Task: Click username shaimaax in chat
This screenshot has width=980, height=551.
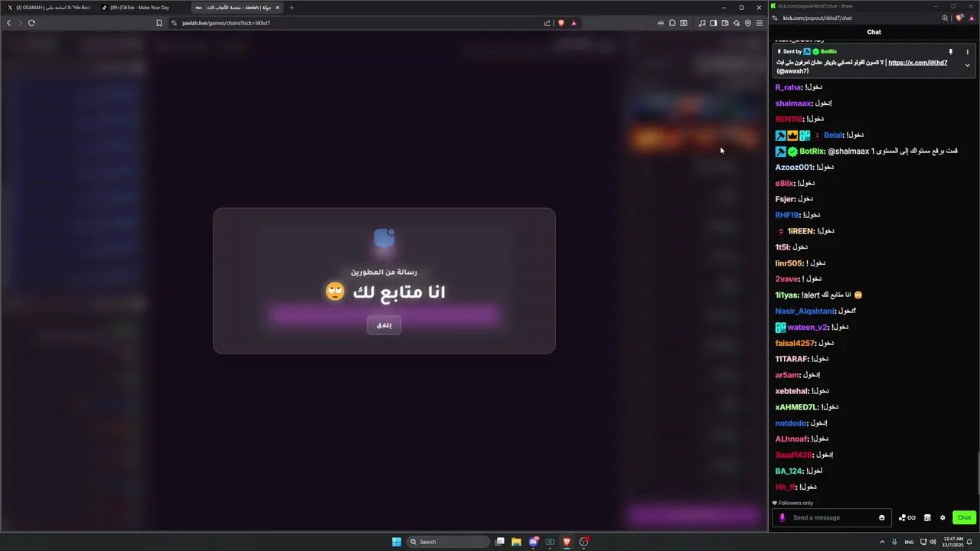Action: click(x=793, y=103)
